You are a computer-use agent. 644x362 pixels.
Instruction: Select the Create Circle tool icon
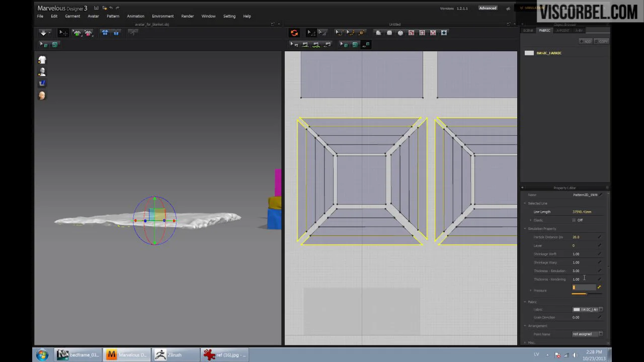point(400,33)
